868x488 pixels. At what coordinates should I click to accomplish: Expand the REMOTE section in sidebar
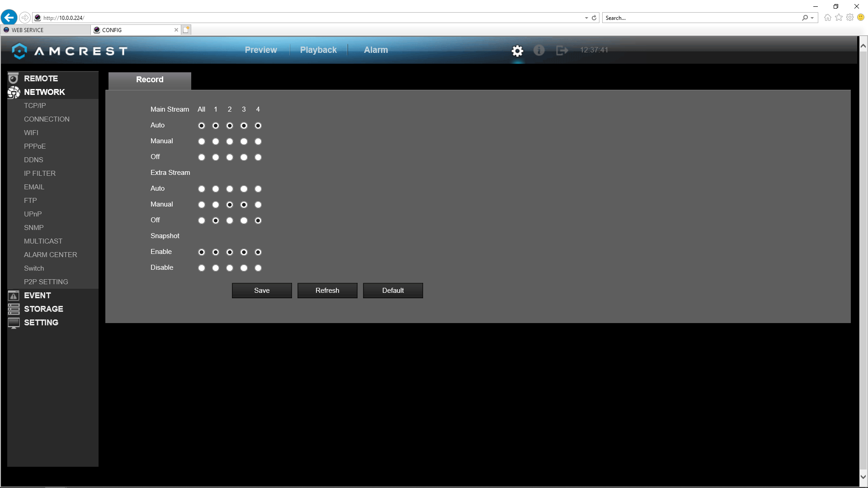tap(41, 79)
